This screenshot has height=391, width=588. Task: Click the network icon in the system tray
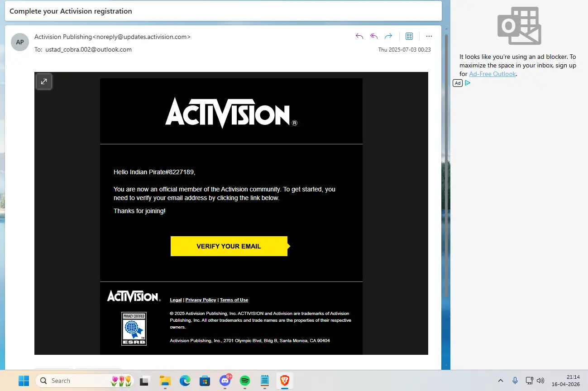click(x=530, y=381)
